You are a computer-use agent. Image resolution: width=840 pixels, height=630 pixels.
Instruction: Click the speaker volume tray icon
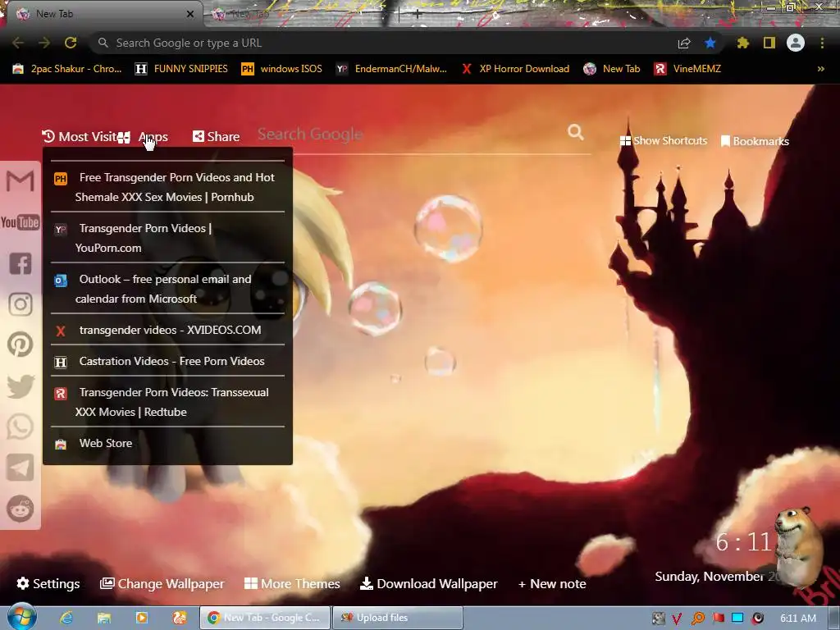(x=757, y=619)
